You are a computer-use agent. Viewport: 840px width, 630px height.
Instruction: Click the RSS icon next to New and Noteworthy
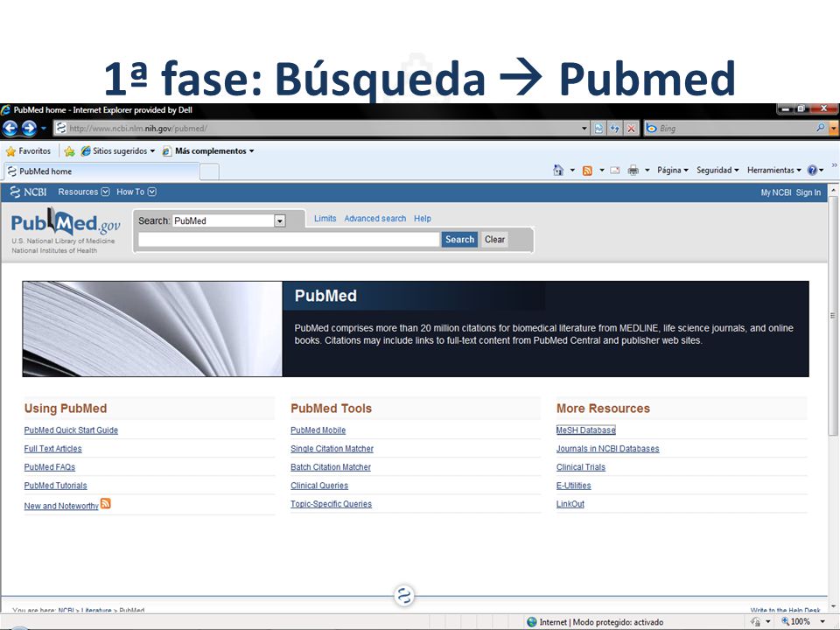106,504
